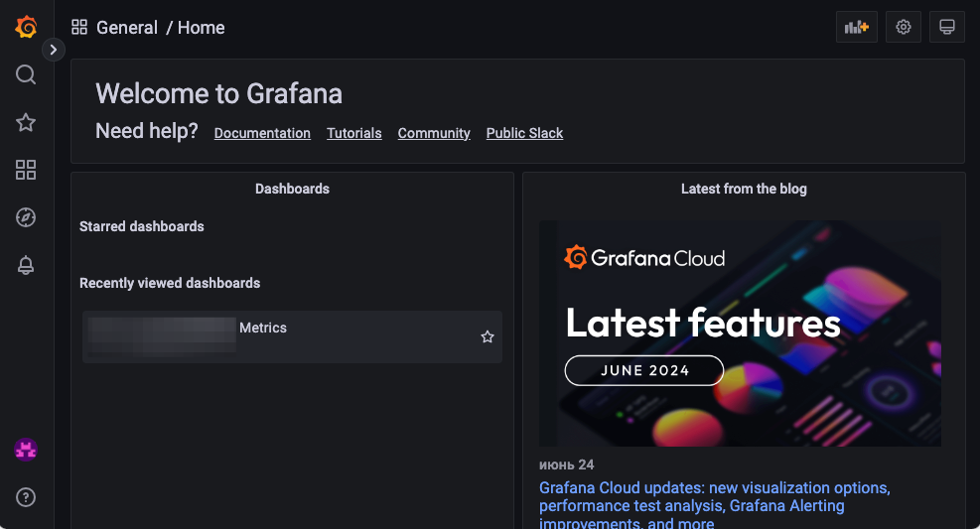The width and height of the screenshot is (980, 529).
Task: Open the General folder breadcrumb
Action: tap(127, 28)
